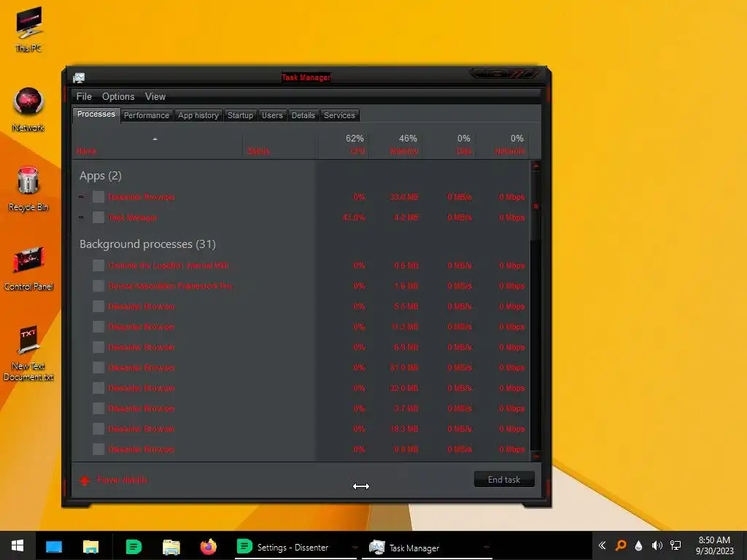
Task: Open the Network desktop icon
Action: click(x=28, y=109)
